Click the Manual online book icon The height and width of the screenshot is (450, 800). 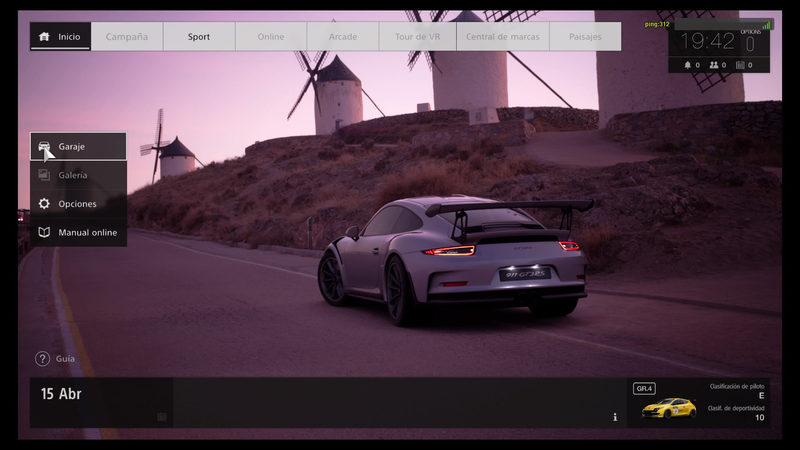44,233
